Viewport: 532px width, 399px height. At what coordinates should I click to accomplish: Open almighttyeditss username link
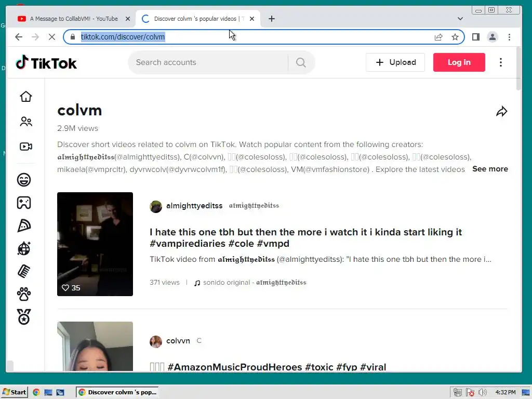tap(194, 206)
